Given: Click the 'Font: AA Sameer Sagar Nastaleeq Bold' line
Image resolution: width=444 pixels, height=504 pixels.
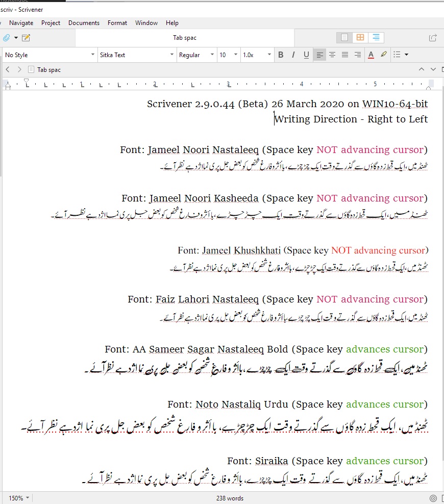Looking at the screenshot, I should pyautogui.click(x=266, y=349).
